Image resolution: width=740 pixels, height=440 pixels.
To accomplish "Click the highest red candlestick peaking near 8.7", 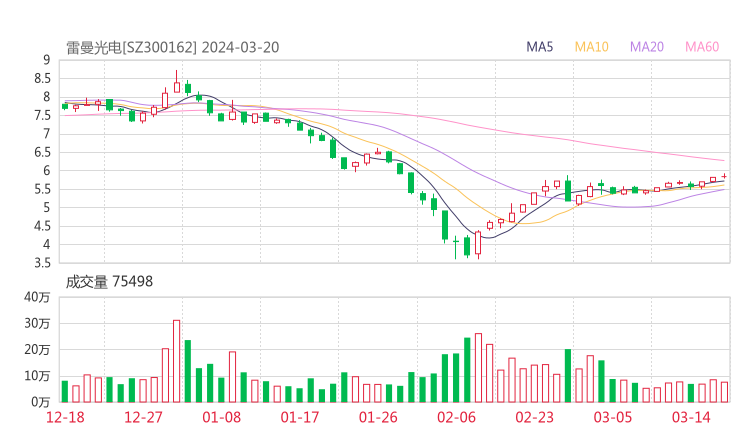I will 177,82.
